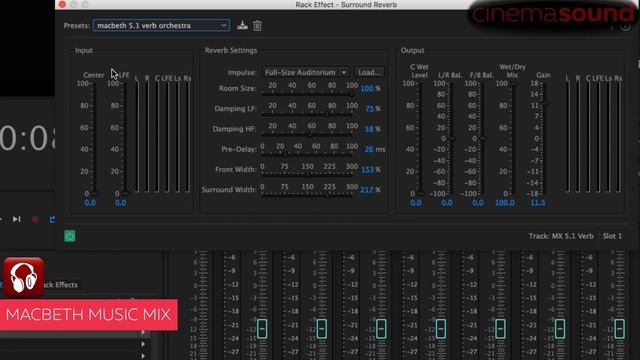Click the step-forward transport button
This screenshot has height=360, width=640.
tap(16, 219)
